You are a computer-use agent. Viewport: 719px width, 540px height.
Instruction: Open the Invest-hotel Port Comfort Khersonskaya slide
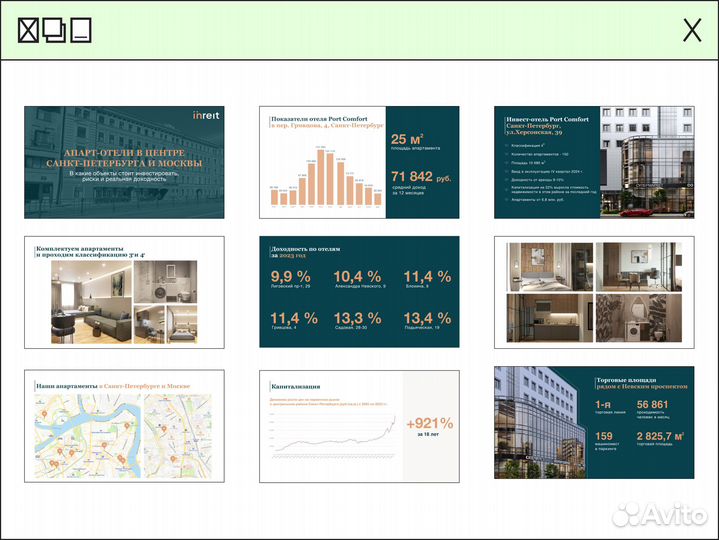(x=594, y=162)
